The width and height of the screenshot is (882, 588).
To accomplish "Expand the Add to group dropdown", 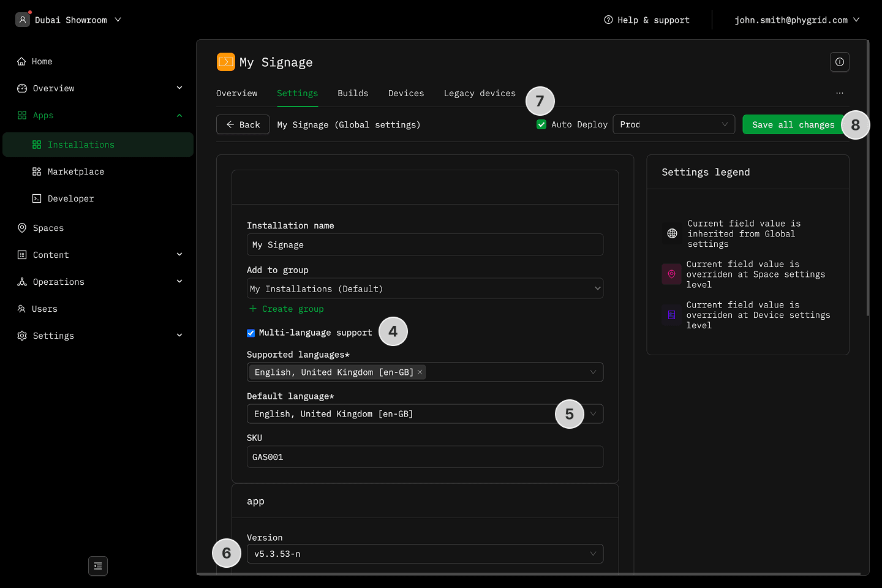I will 424,288.
